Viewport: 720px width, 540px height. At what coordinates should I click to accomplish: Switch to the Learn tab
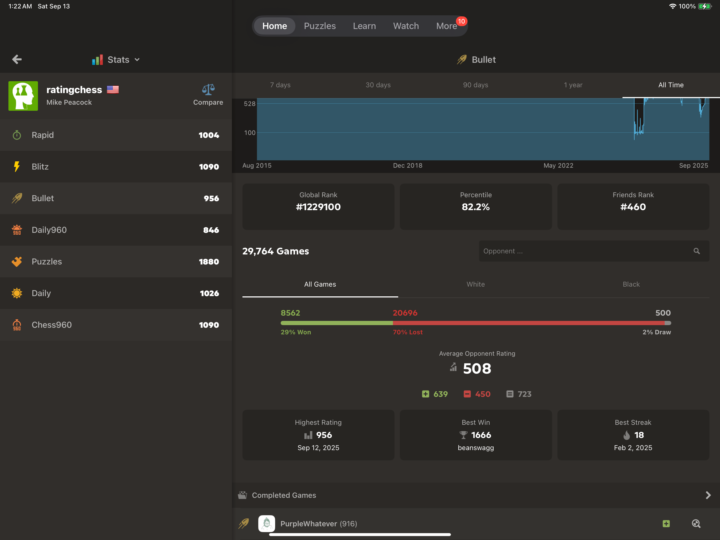[x=364, y=26]
